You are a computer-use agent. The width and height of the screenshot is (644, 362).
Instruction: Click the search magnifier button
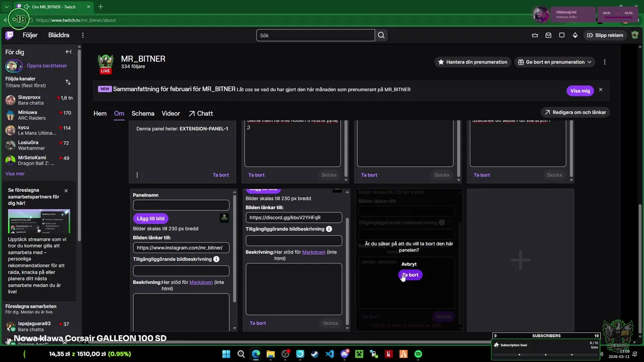pyautogui.click(x=381, y=35)
